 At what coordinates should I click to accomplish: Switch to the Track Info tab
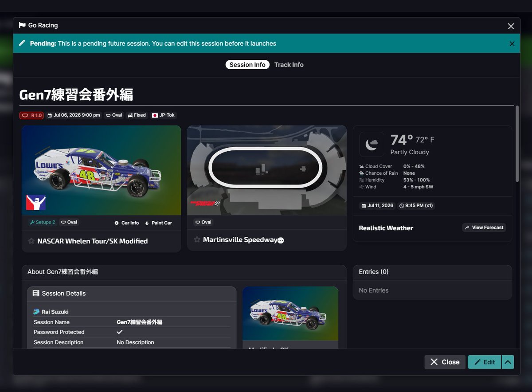coord(289,65)
